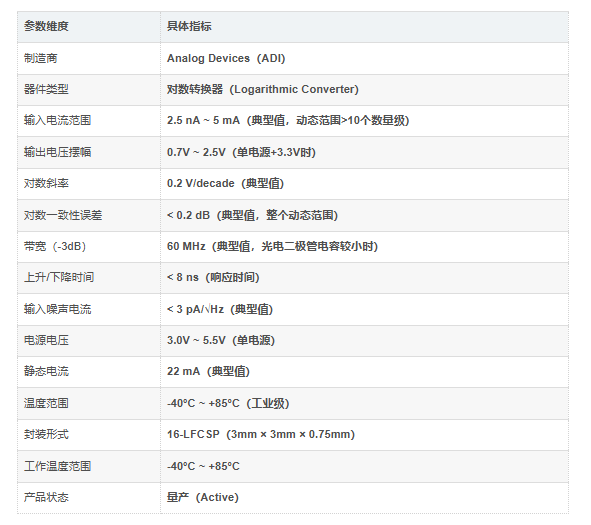This screenshot has width=591, height=525.
Task: Select the 温度范围 row label
Action: (x=46, y=403)
